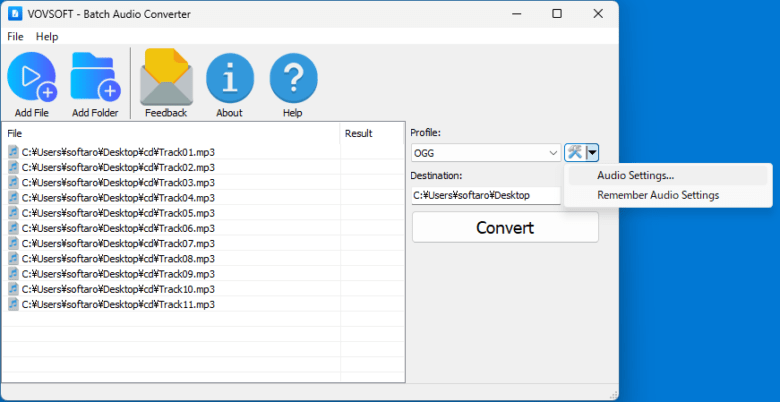Viewport: 780px width, 402px height.
Task: Click the File column header
Action: 171,133
